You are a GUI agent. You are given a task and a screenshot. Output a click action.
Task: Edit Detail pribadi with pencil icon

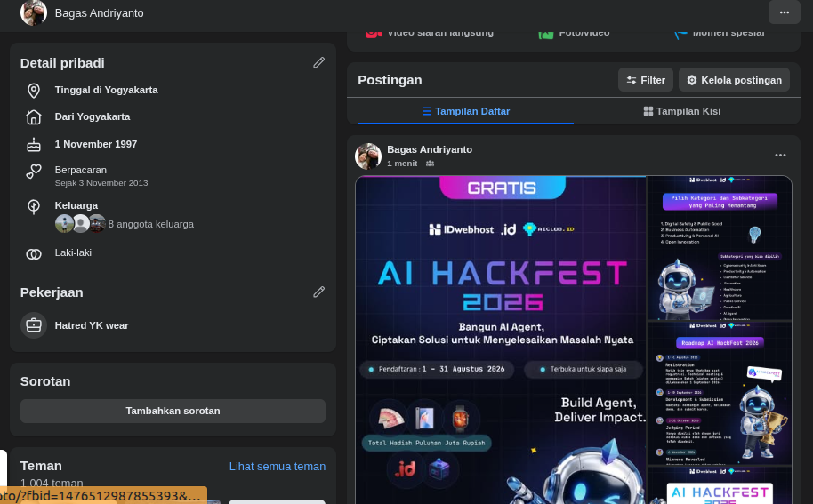click(318, 63)
